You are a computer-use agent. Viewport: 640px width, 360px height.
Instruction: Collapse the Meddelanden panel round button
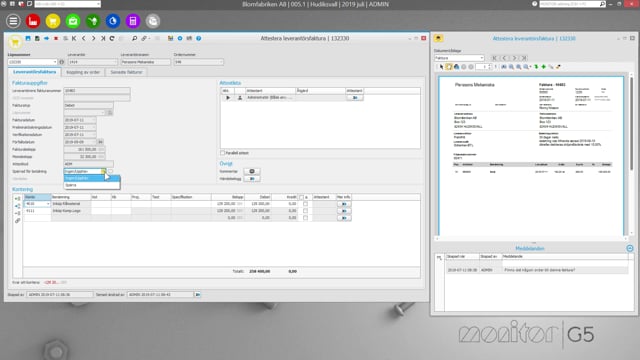click(x=630, y=248)
